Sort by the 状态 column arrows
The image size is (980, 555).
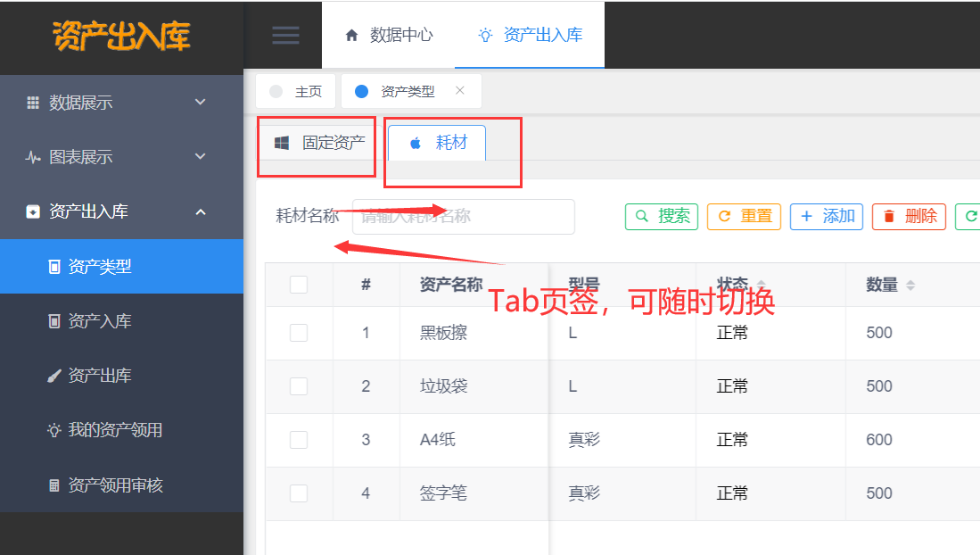pyautogui.click(x=762, y=286)
